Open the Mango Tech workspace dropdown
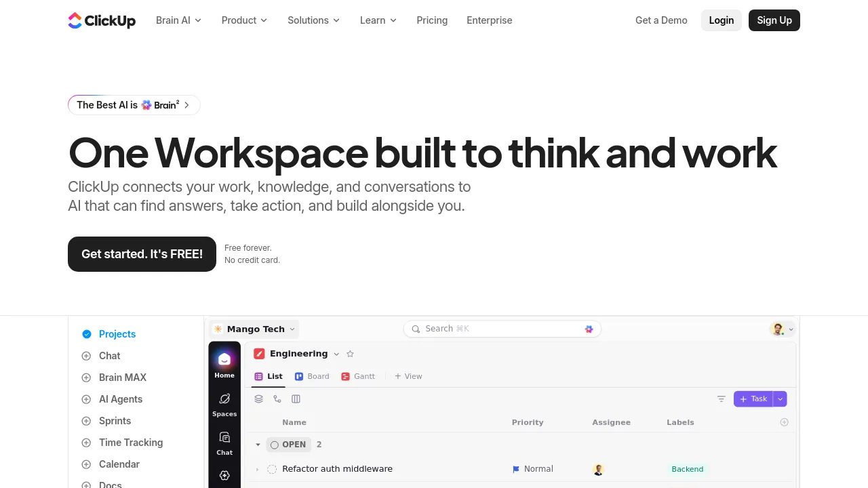868x488 pixels. click(254, 329)
